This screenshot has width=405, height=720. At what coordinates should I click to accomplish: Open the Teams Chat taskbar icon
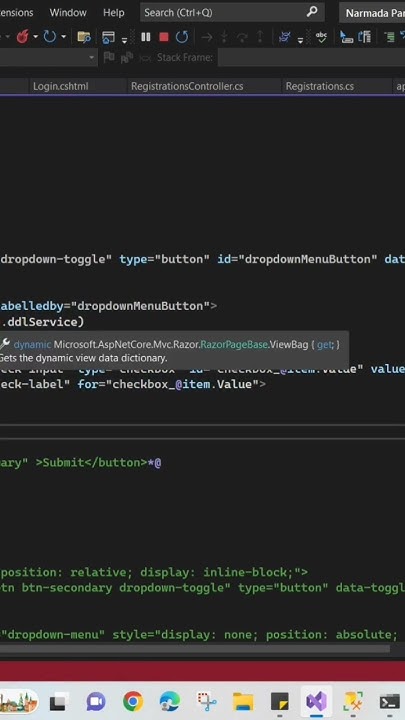coord(96,702)
